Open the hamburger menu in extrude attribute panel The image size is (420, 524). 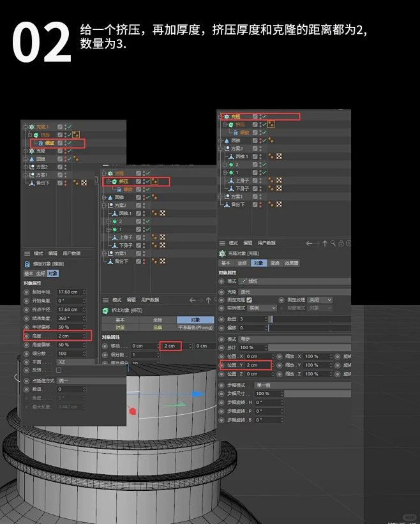coord(106,300)
